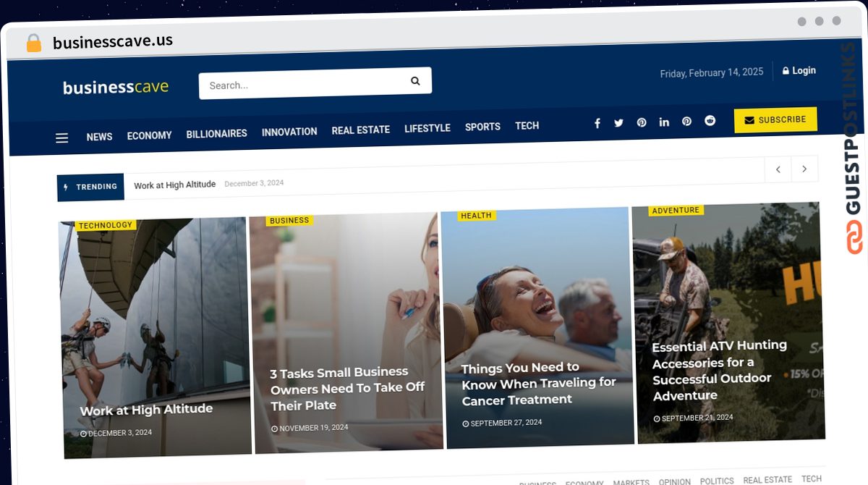Click the Technology category tag
This screenshot has width=868, height=485.
click(106, 225)
